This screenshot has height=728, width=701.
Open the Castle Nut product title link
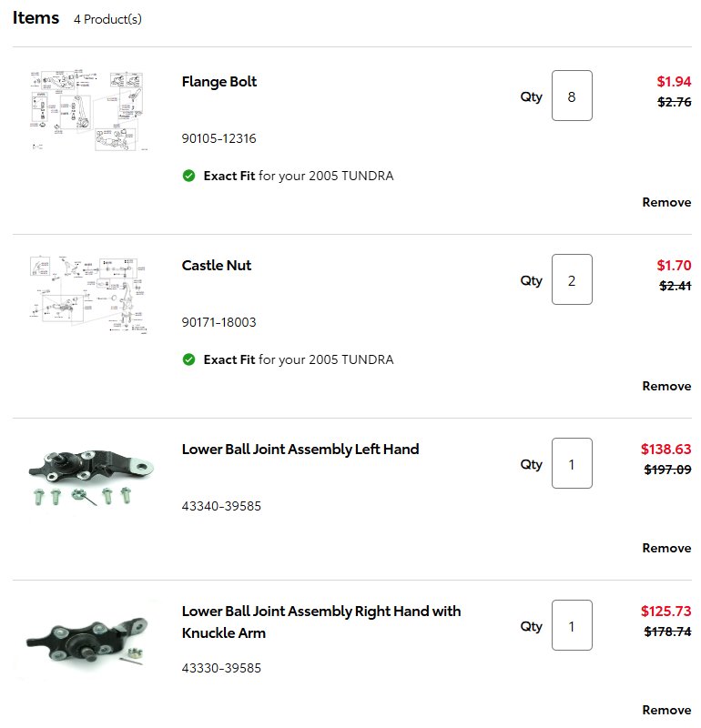click(217, 266)
